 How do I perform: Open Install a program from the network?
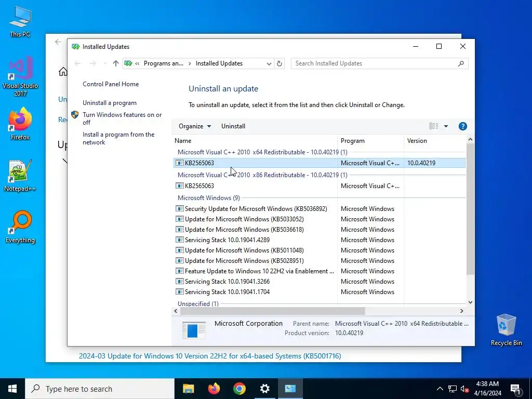[118, 138]
